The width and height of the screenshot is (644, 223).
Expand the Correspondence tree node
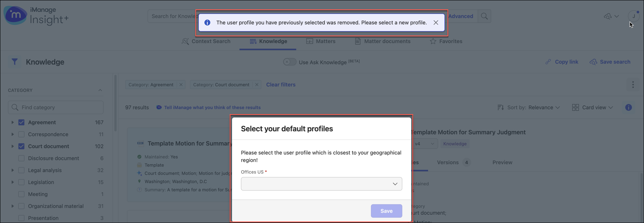12,134
